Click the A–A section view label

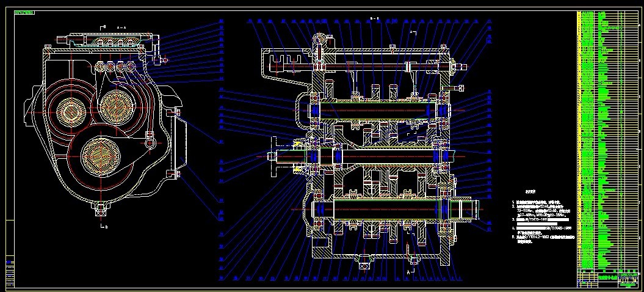click(121, 27)
